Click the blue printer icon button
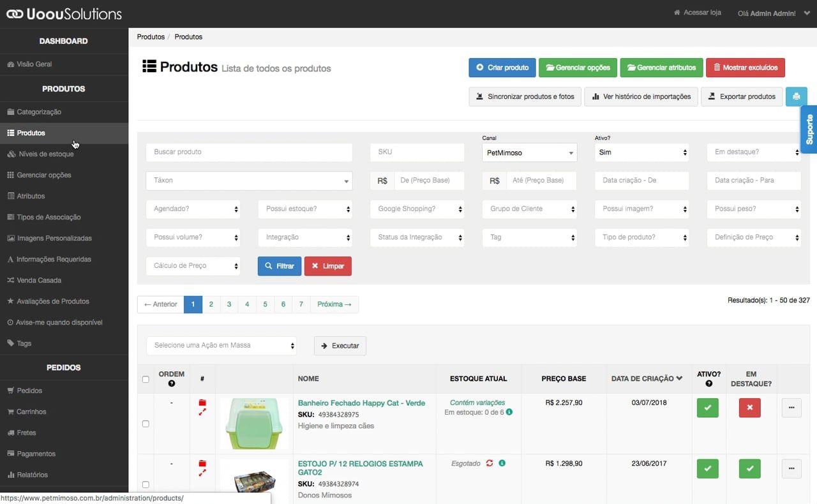The image size is (817, 504). coord(796,97)
